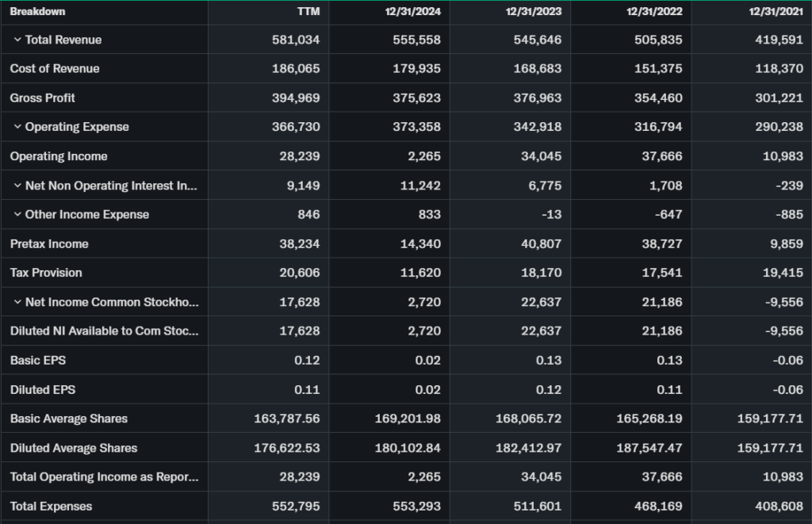Screen dimensions: 812x524
Task: Click the Tax Provision row label
Action: 46,273
